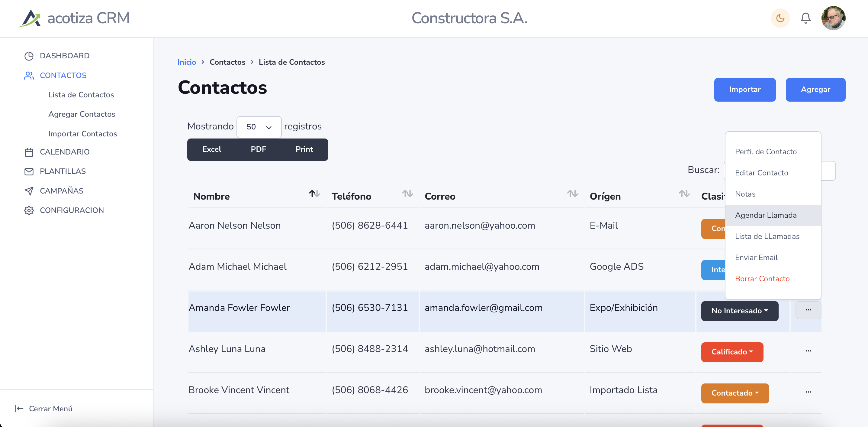Open Calendario in the sidebar
The height and width of the screenshot is (427, 868).
point(64,152)
